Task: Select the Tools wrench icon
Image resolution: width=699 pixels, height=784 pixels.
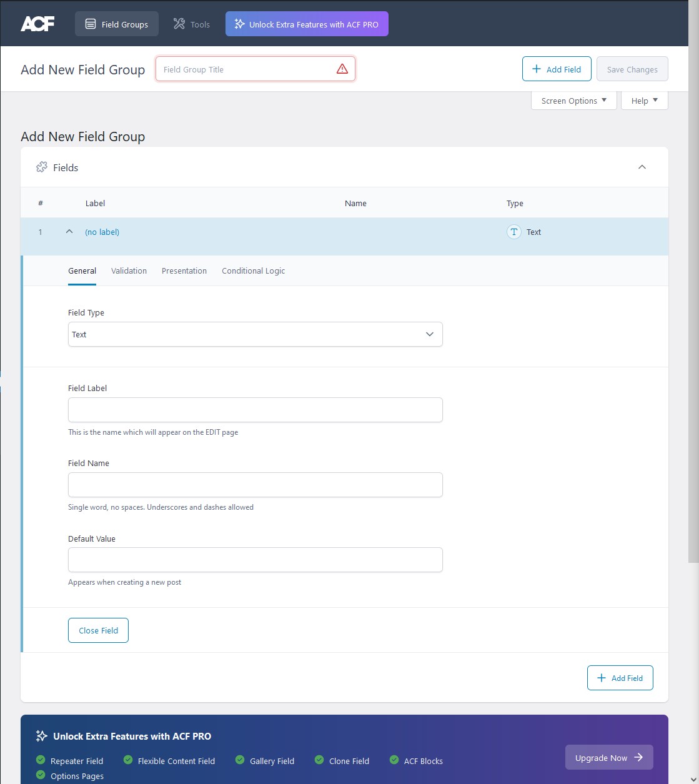Action: [178, 24]
